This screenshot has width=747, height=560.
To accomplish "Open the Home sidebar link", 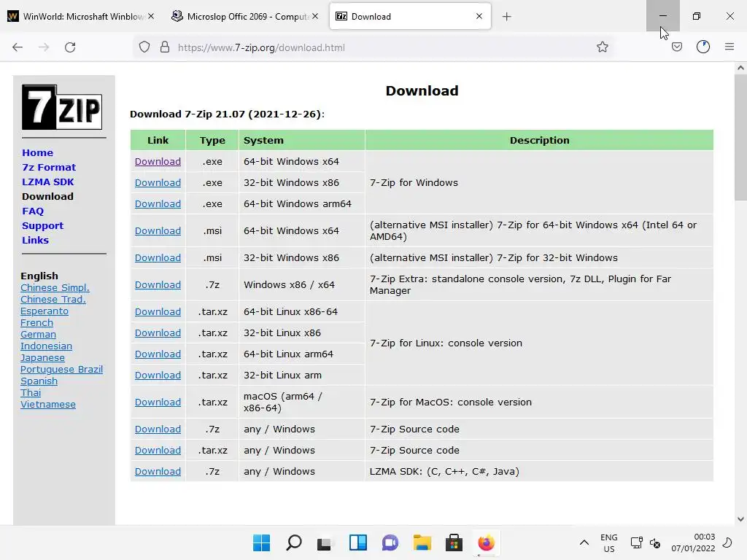I will 38,153.
